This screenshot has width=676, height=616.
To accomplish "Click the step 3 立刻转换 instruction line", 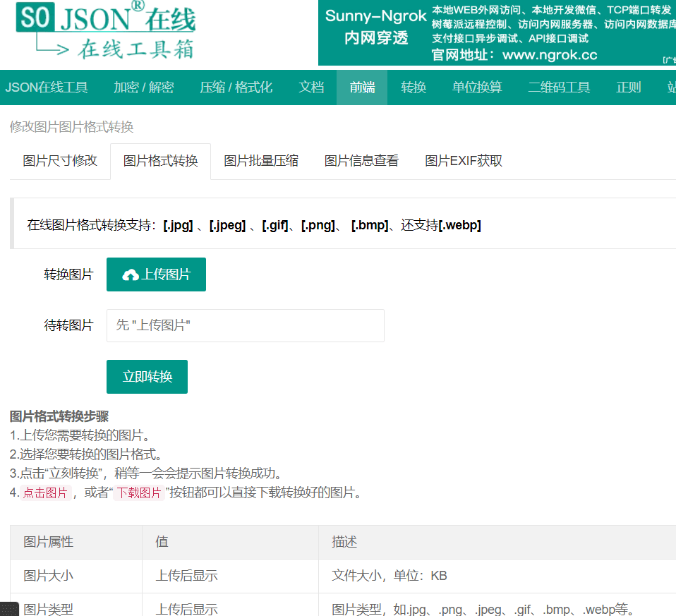I will pos(146,473).
